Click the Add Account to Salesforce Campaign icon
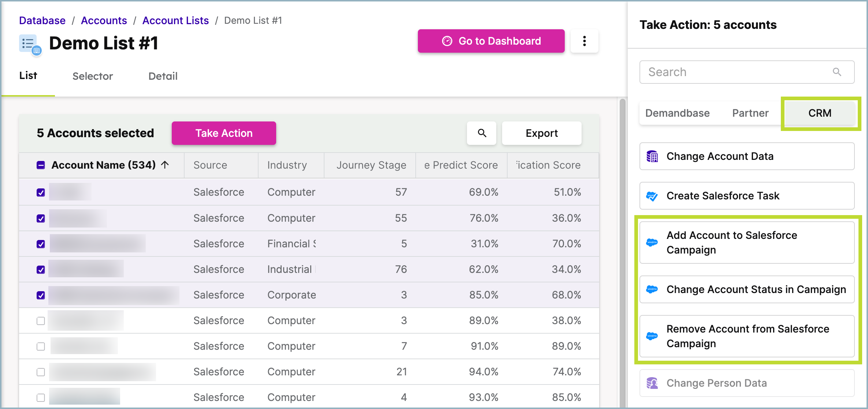 coord(652,242)
